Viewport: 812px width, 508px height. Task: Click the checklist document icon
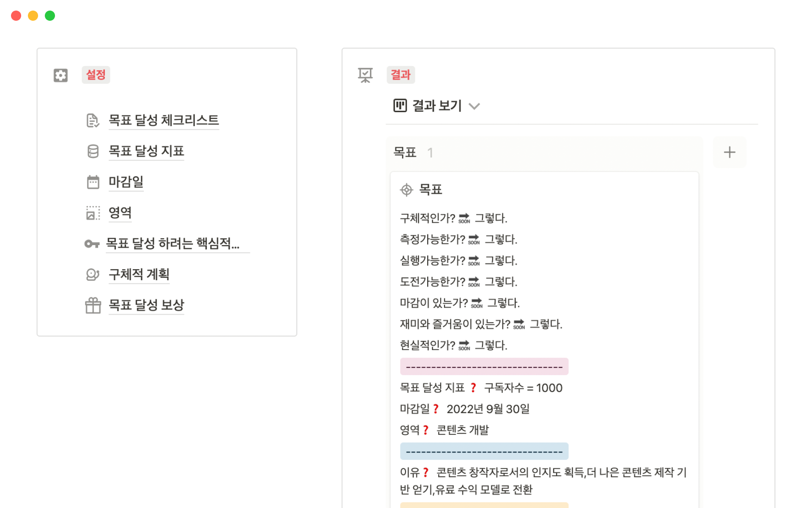93,121
